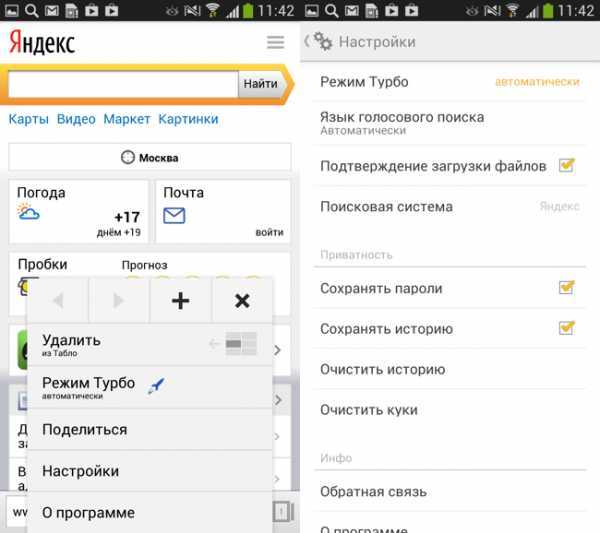Open the hamburger menu on Yandex page

click(276, 42)
